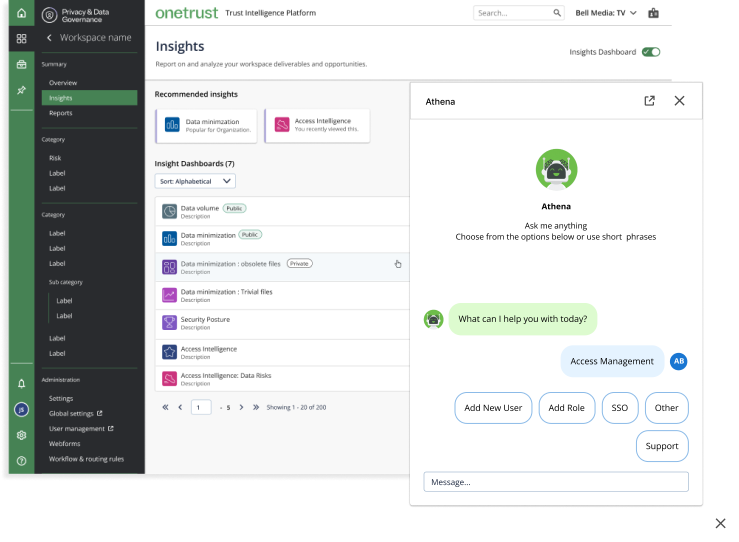This screenshot has height=542, width=739.
Task: Click the search magnifier icon
Action: pos(557,13)
